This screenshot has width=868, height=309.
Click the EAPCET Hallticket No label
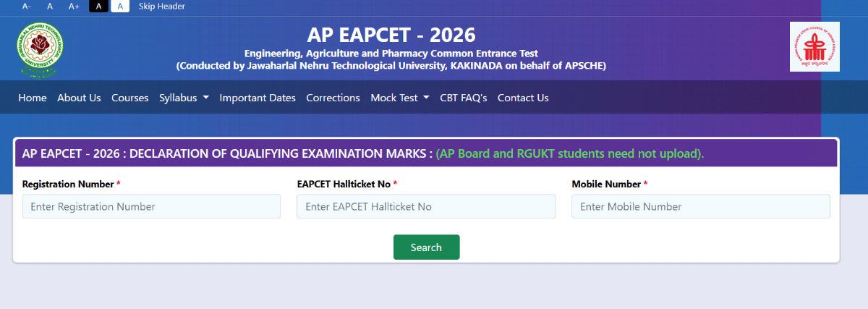click(344, 184)
